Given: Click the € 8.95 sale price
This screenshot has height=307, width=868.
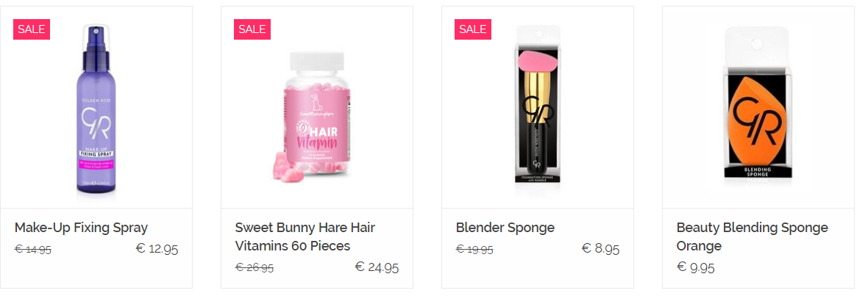Looking at the screenshot, I should click(601, 249).
